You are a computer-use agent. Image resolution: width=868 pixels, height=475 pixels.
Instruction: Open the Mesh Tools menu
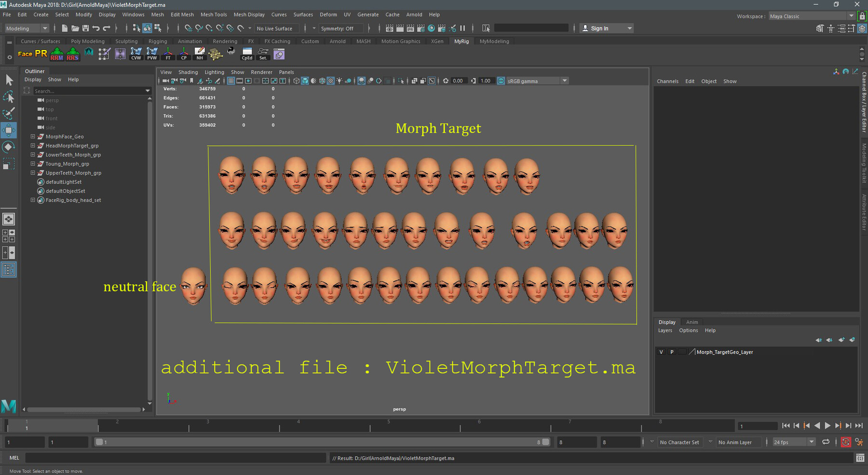coord(213,14)
